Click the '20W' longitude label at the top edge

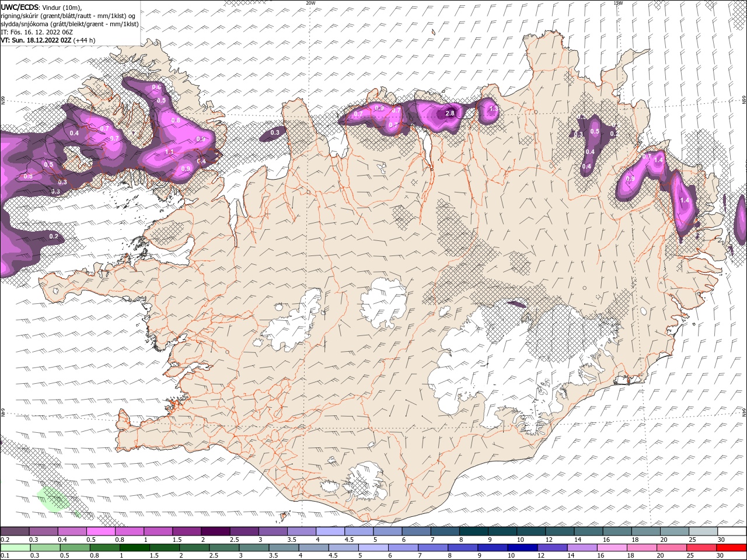pos(310,3)
